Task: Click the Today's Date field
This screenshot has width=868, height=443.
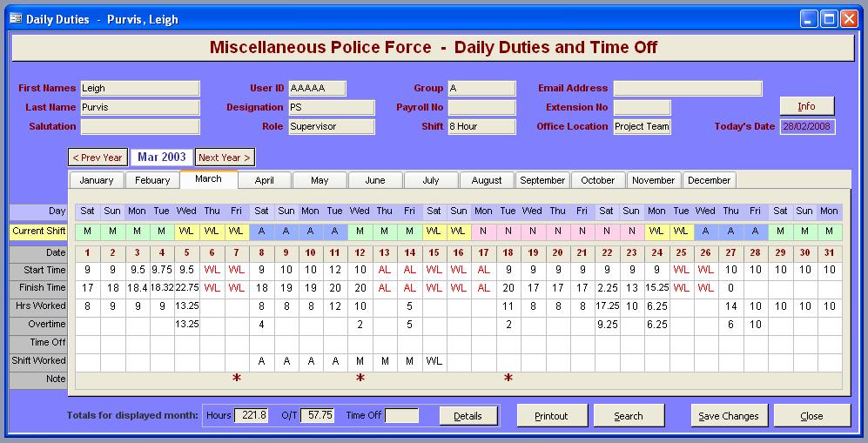Action: [807, 126]
